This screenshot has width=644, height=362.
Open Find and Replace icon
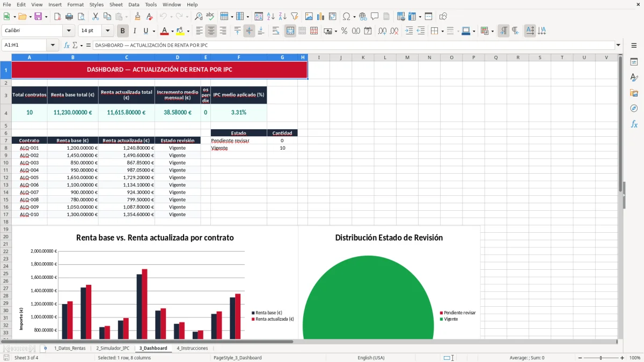199,17
